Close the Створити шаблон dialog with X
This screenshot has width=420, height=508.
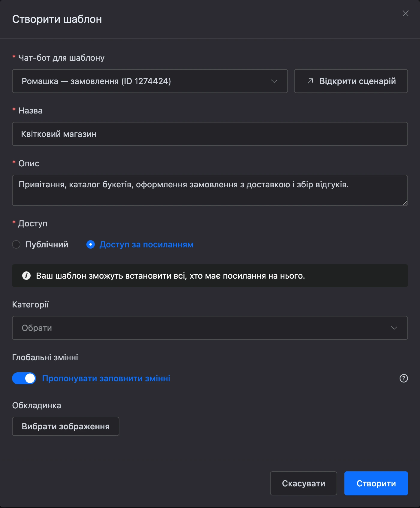pyautogui.click(x=405, y=13)
